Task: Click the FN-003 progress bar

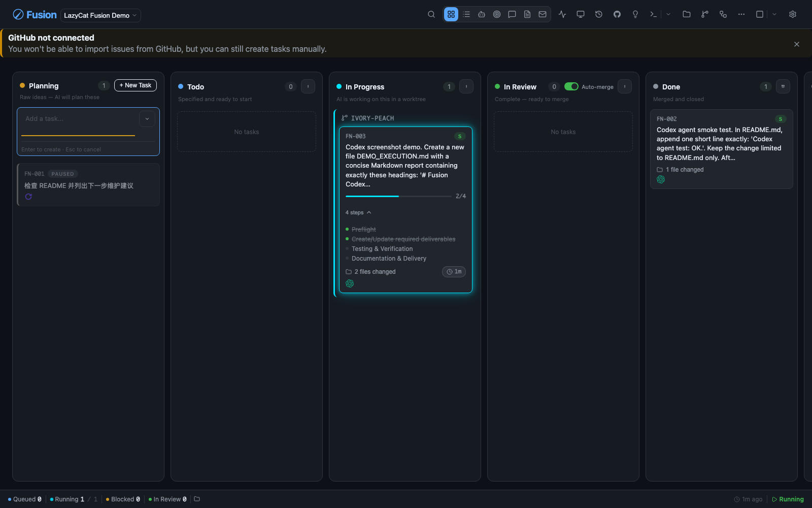Action: pos(398,196)
